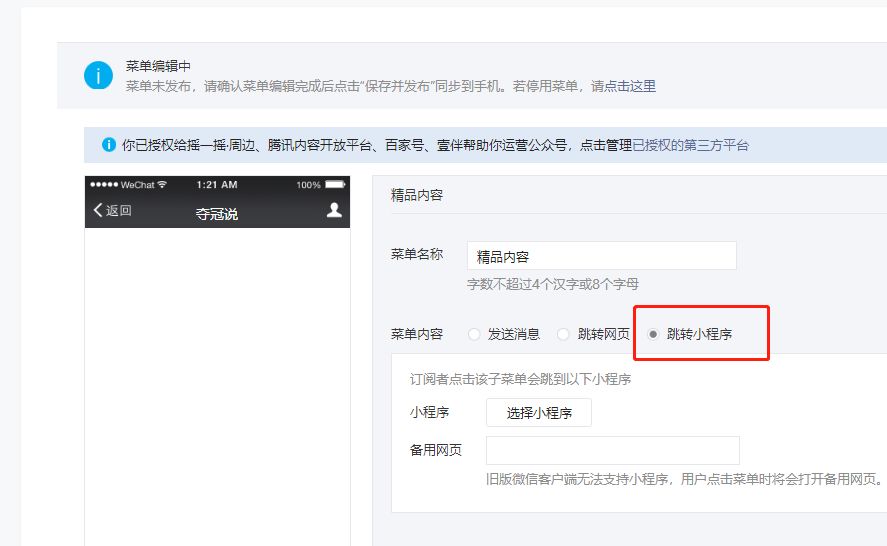
Task: Click the 订阅者点击该子菜单会跳到以下小程序 text
Action: tap(520, 379)
